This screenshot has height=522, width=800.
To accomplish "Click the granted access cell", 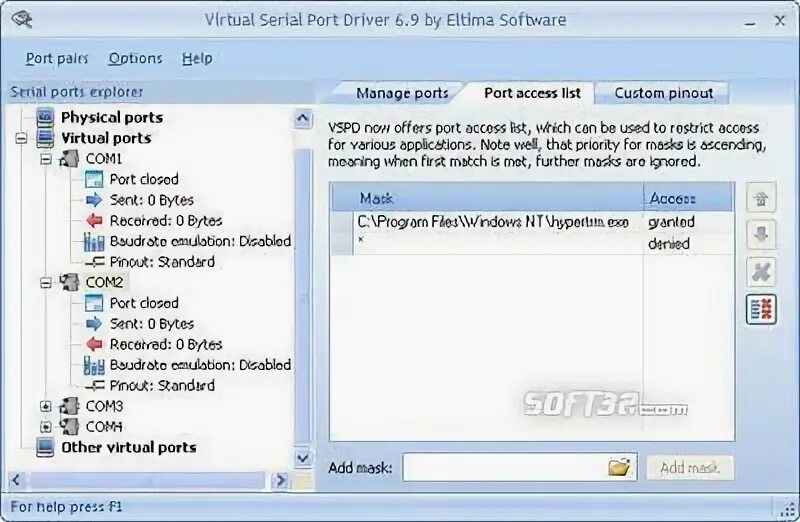I will click(671, 222).
